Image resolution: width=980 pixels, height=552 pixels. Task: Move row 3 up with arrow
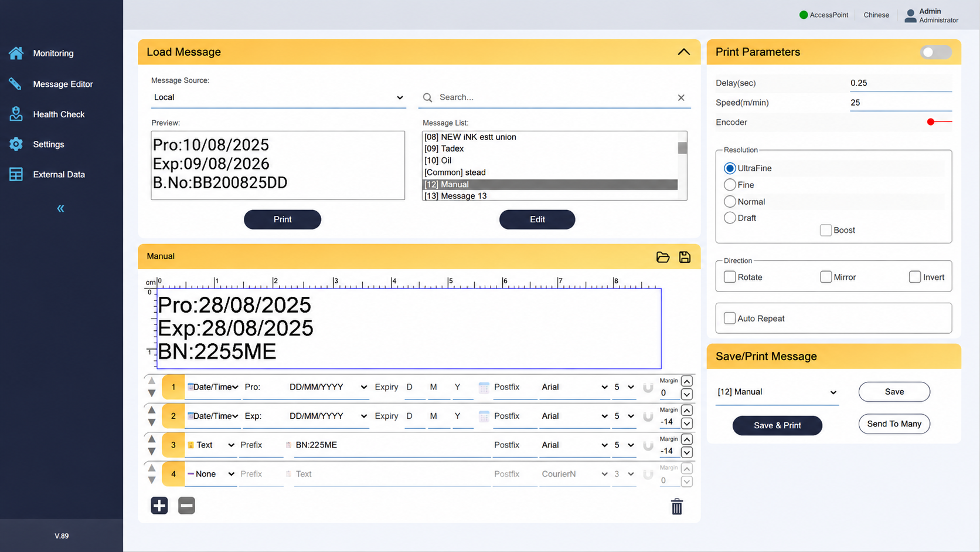click(152, 439)
